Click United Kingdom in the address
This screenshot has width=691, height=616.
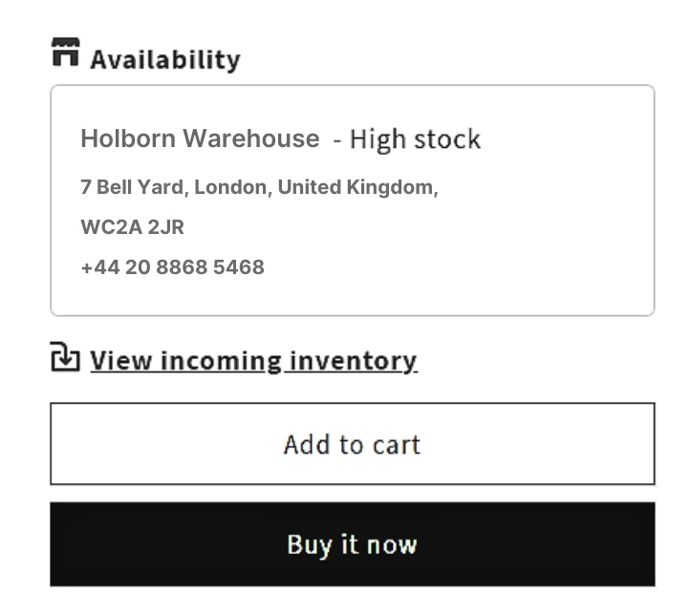coord(356,187)
